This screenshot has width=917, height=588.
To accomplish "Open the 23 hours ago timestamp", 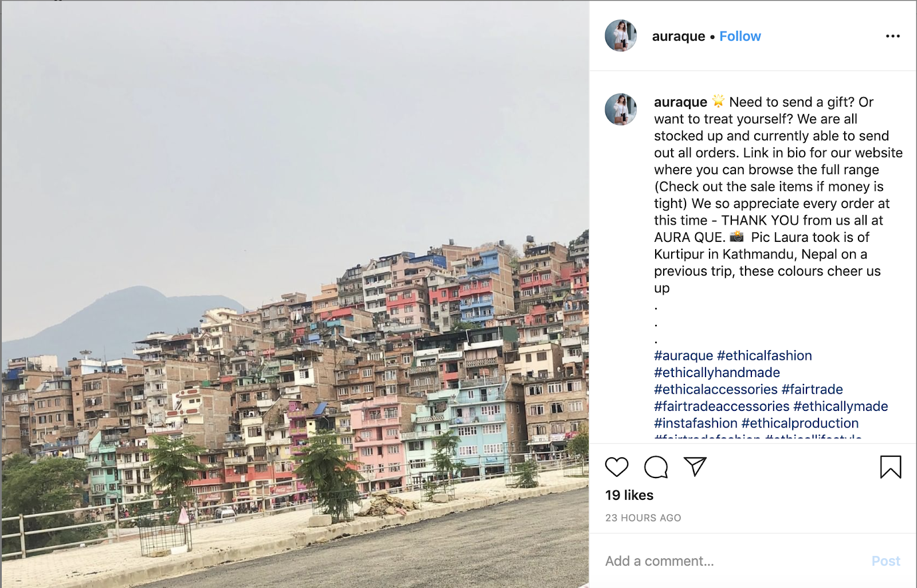I will (x=643, y=518).
